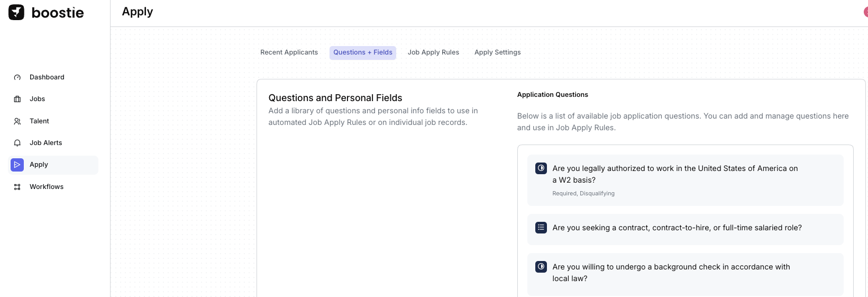Select the contract or full-time role question
Screen dimensions: 868x297
tap(677, 228)
